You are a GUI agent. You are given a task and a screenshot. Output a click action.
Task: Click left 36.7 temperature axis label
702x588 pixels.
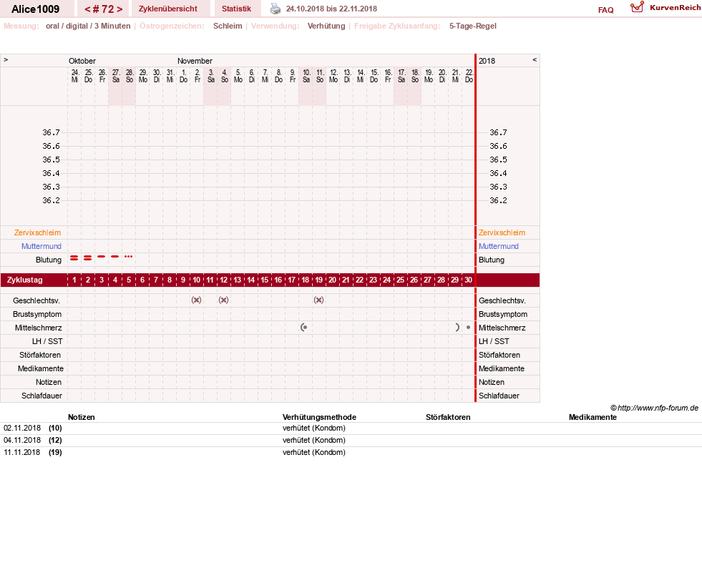pos(51,132)
